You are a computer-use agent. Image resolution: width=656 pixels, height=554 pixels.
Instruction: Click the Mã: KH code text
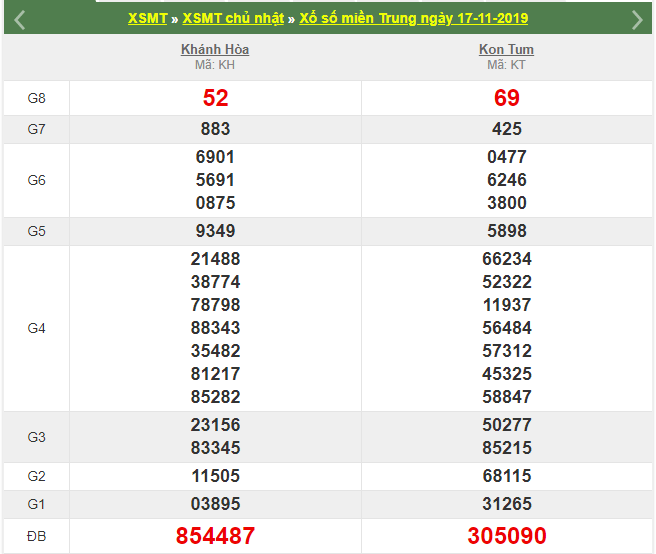[x=215, y=65]
